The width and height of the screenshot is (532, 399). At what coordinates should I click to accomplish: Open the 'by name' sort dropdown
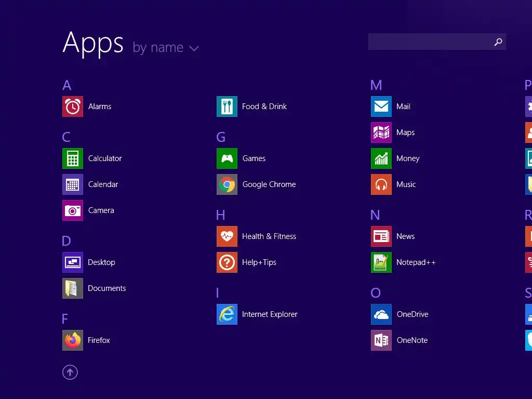point(166,47)
